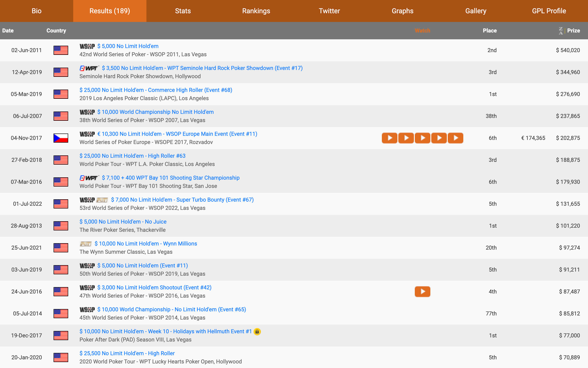The height and width of the screenshot is (368, 588).
Task: Click Czech flag on 04-Nov-2017 row
Action: point(61,138)
